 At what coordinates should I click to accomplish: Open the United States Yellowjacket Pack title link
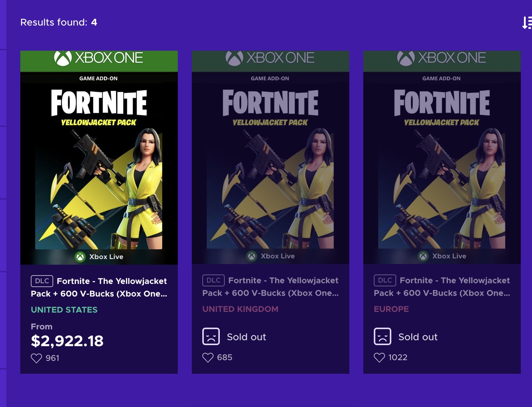[99, 287]
